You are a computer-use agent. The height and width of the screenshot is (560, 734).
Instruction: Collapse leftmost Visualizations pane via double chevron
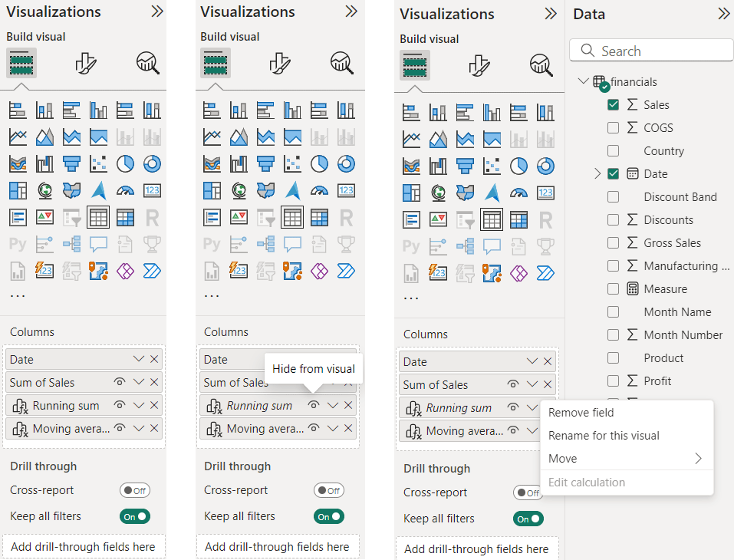coord(157,12)
